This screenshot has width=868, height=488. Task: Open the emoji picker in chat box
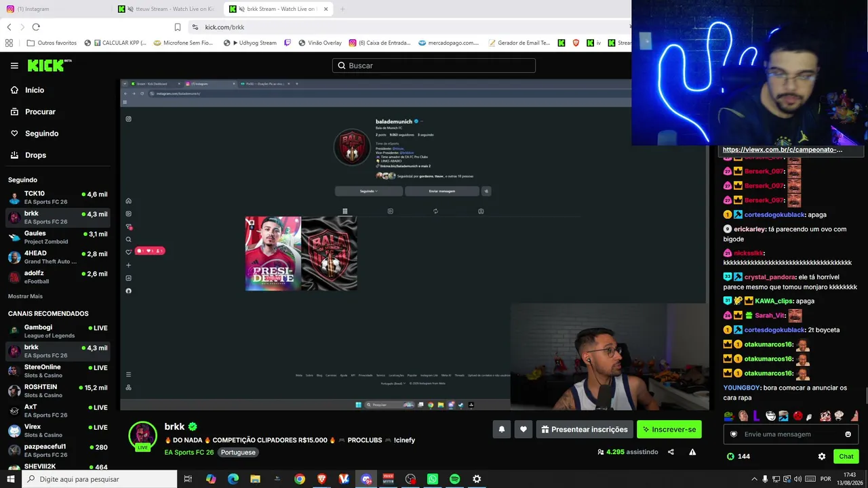tap(848, 434)
